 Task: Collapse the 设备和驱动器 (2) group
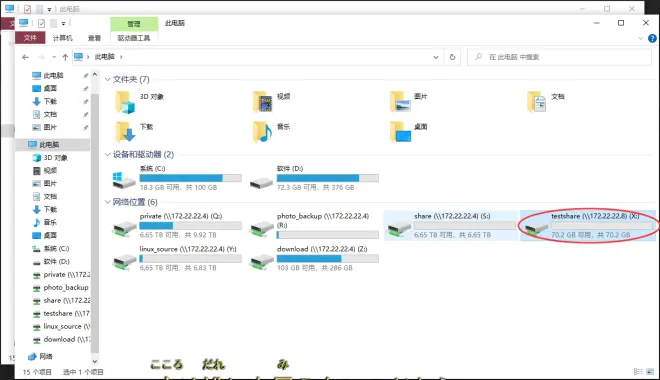coord(108,154)
